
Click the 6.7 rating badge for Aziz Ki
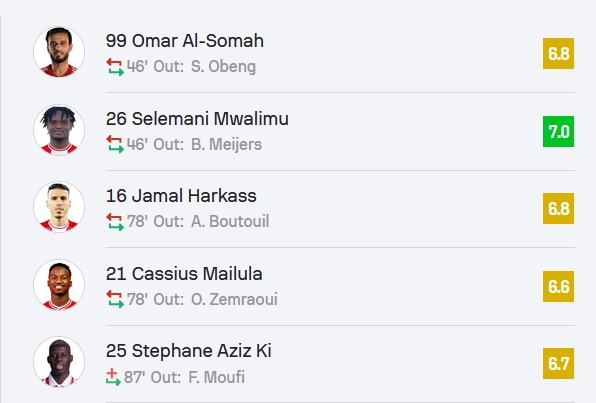click(x=558, y=364)
